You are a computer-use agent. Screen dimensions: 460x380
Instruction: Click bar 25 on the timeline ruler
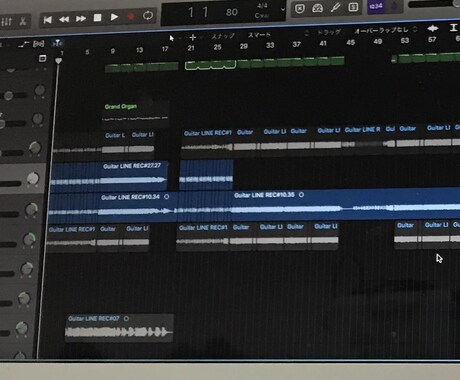(217, 47)
